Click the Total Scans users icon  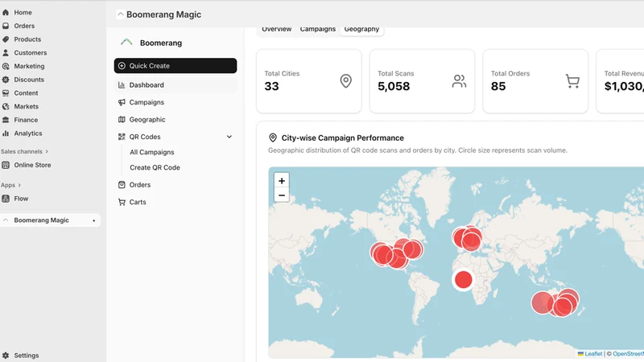pos(459,81)
